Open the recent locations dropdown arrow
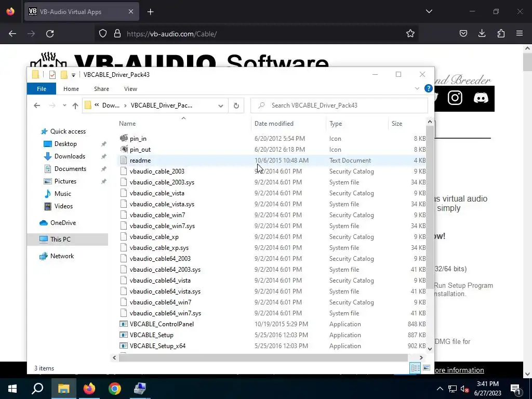Image resolution: width=532 pixels, height=399 pixels. (64, 105)
